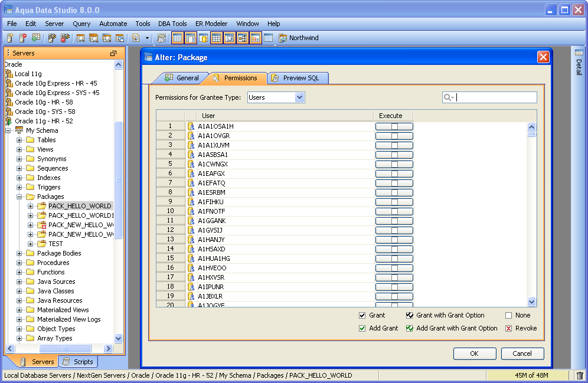Click the stacked windows toolbar icon
Image resolution: width=588 pixels, height=383 pixels.
[x=120, y=38]
